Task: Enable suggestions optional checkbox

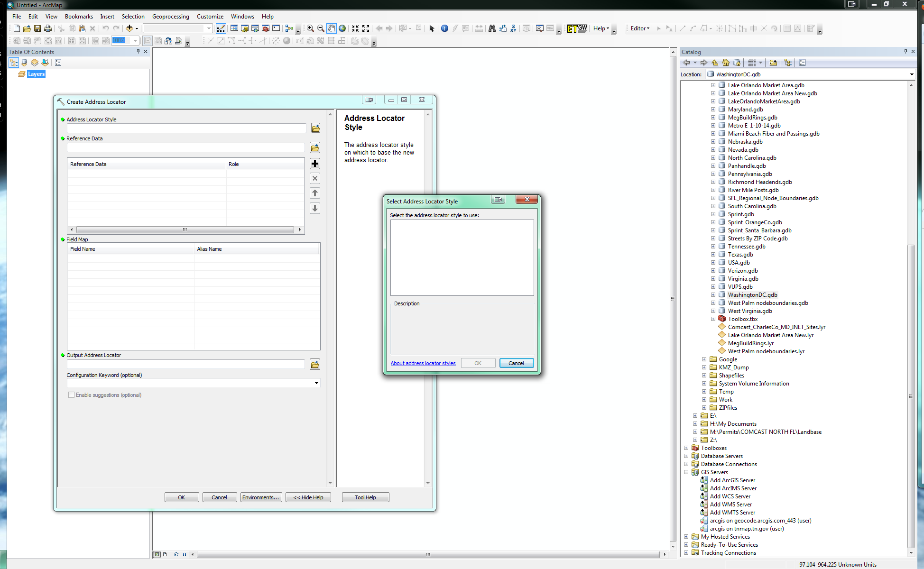Action: pyautogui.click(x=72, y=395)
